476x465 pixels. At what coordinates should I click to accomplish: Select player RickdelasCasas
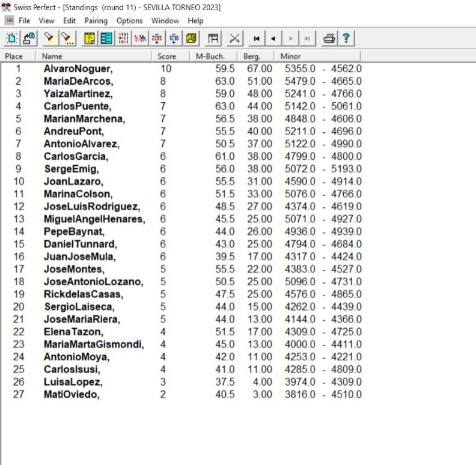[x=84, y=294]
